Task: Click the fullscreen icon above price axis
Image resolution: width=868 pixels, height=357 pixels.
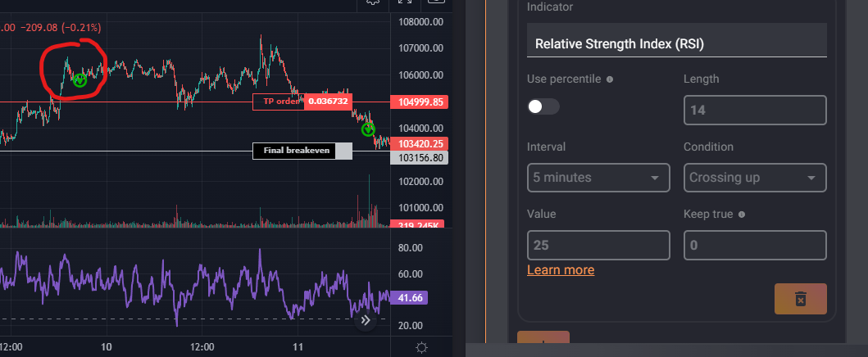Action: (404, 3)
